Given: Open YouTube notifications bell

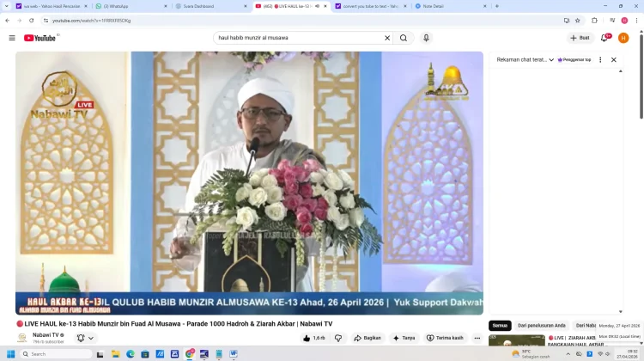Looking at the screenshot, I should pos(605,38).
